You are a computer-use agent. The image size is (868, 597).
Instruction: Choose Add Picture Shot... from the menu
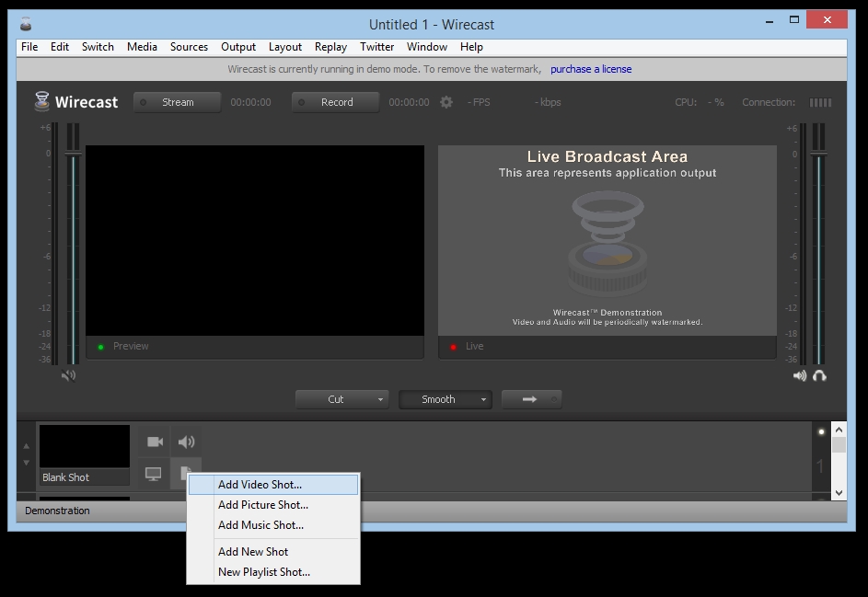tap(273, 505)
